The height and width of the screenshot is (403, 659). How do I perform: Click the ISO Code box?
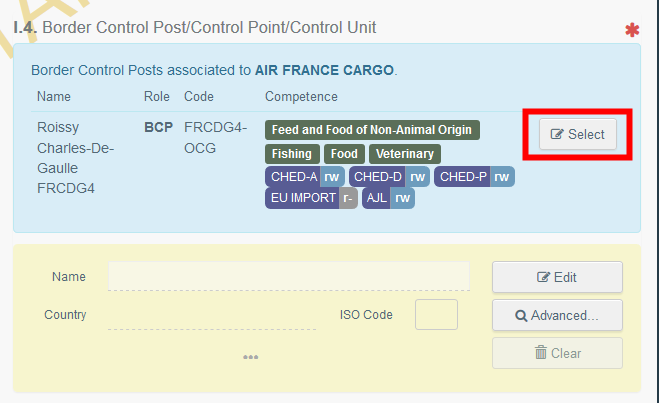tap(436, 314)
